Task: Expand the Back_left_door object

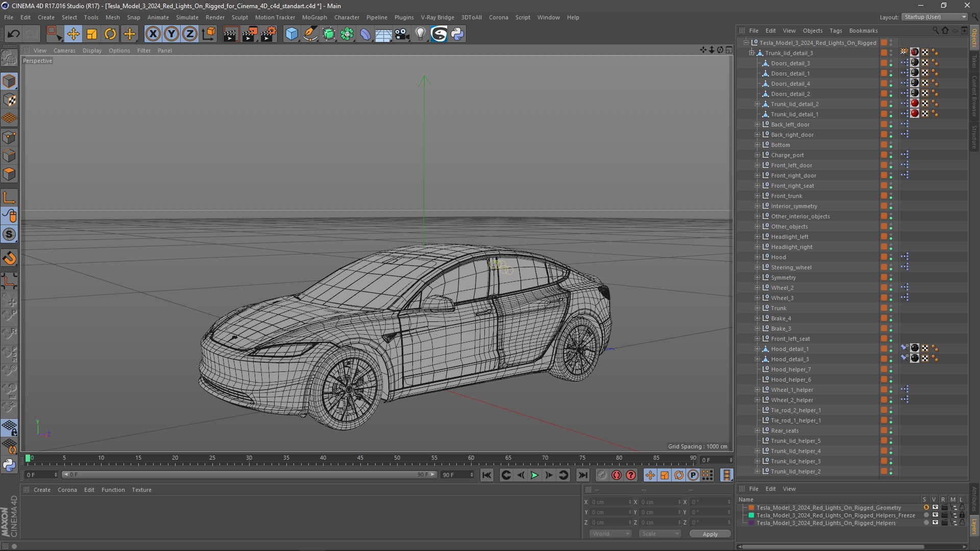Action: (x=757, y=124)
